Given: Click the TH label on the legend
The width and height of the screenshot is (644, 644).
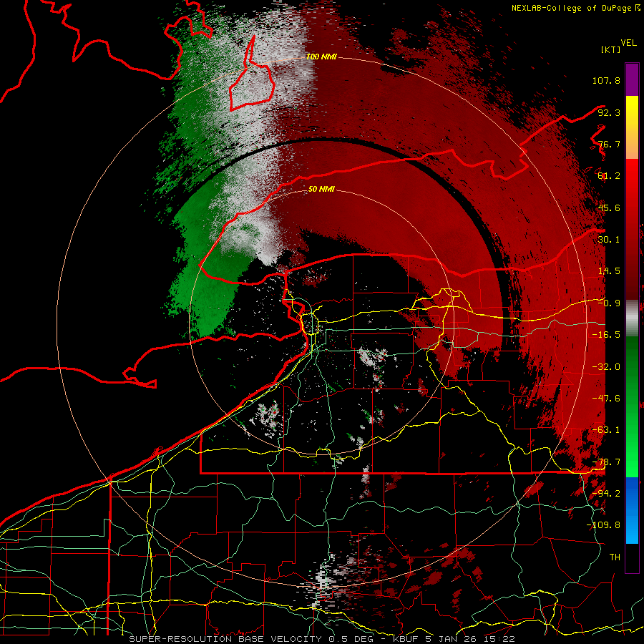Looking at the screenshot, I should 615,557.
